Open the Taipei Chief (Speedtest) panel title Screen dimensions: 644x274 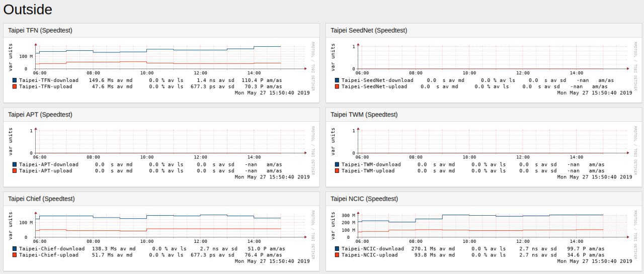pos(42,199)
